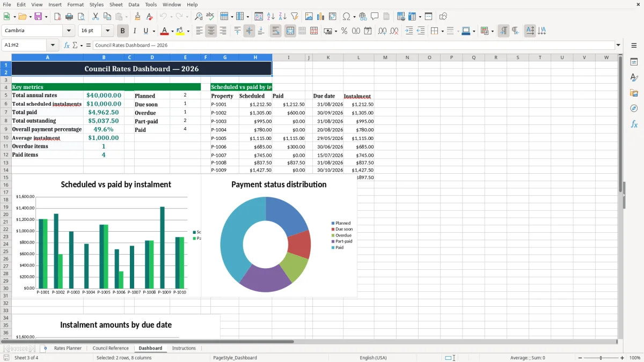
Task: Click the Print icon
Action: [69, 17]
